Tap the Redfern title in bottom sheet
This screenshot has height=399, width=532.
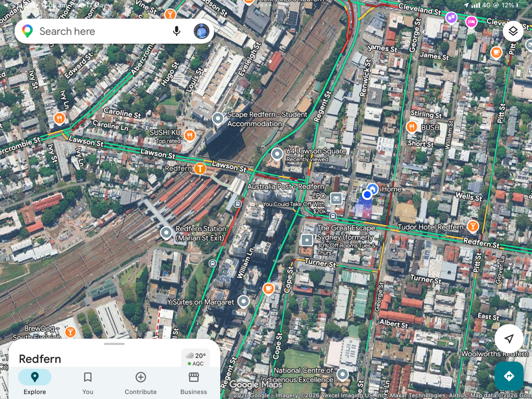[x=40, y=359]
